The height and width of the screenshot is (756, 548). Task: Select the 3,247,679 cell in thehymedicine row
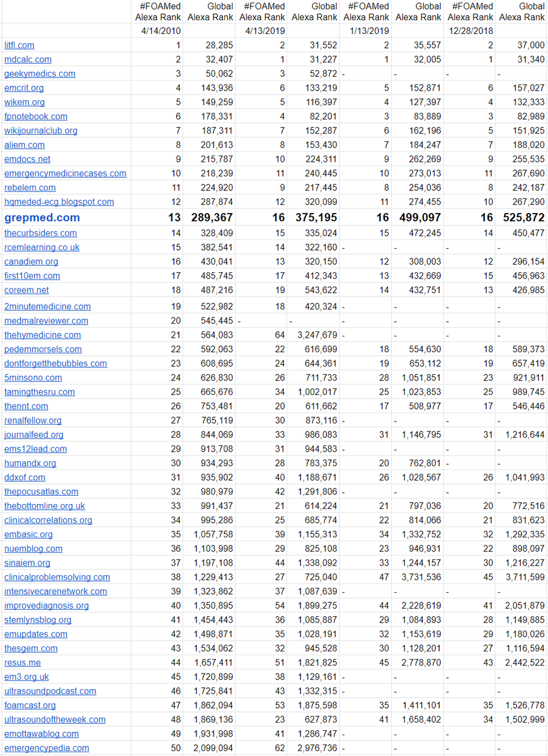click(x=314, y=335)
